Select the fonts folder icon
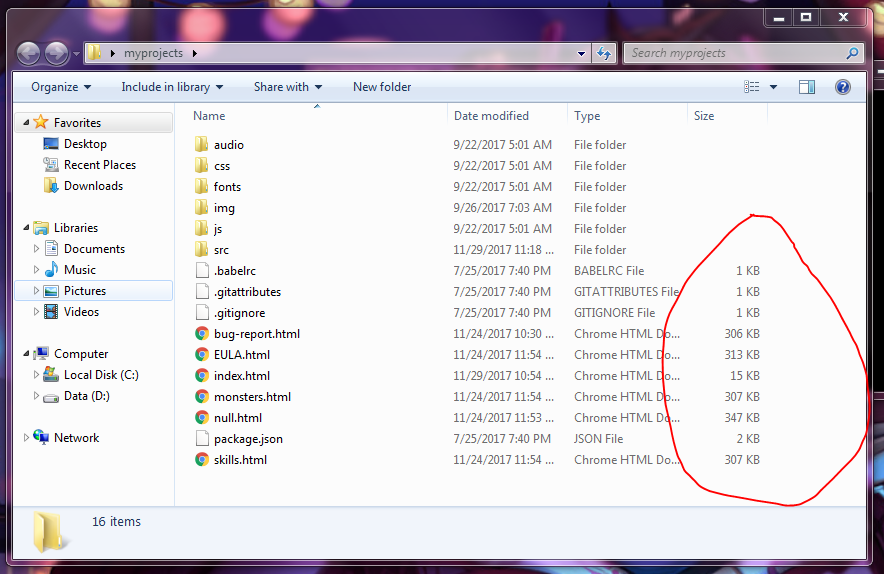884x574 pixels. coord(201,186)
